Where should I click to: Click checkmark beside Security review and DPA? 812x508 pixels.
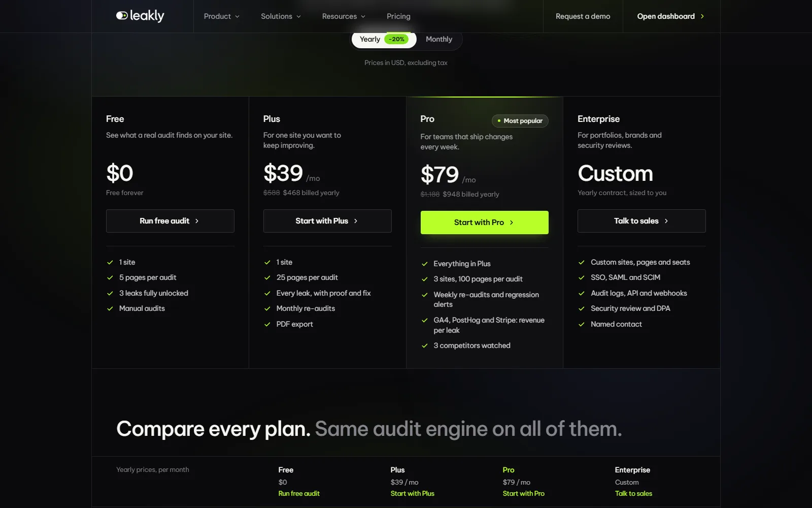click(582, 309)
